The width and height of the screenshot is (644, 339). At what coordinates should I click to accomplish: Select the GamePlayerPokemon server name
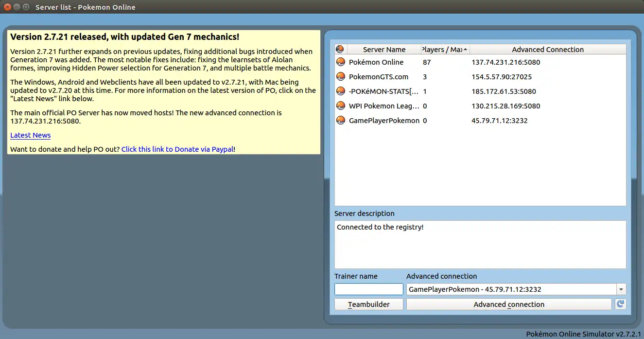[x=384, y=121]
